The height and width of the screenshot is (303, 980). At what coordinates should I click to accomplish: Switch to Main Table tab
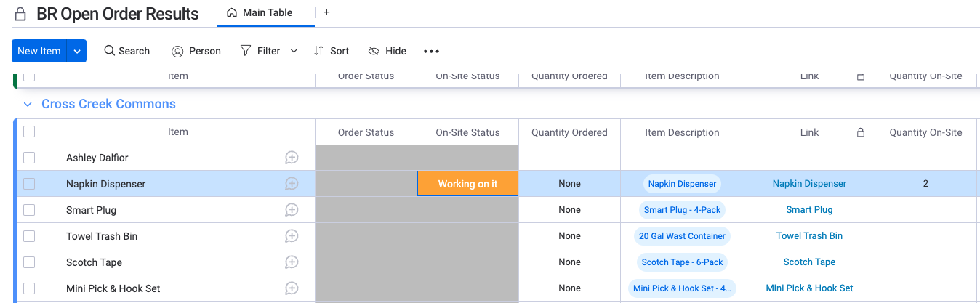[x=260, y=12]
